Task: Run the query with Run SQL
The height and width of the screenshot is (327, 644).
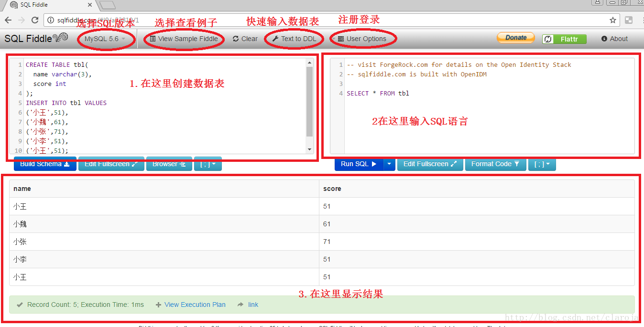Action: click(x=359, y=164)
